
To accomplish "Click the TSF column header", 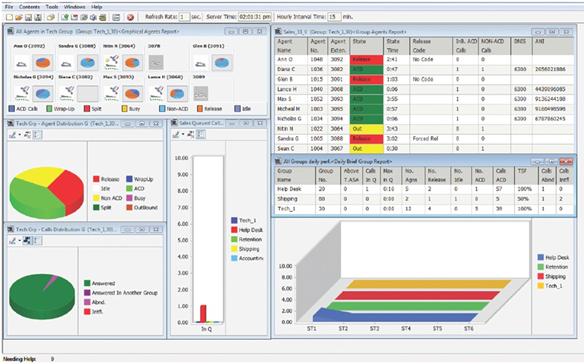I will click(526, 175).
